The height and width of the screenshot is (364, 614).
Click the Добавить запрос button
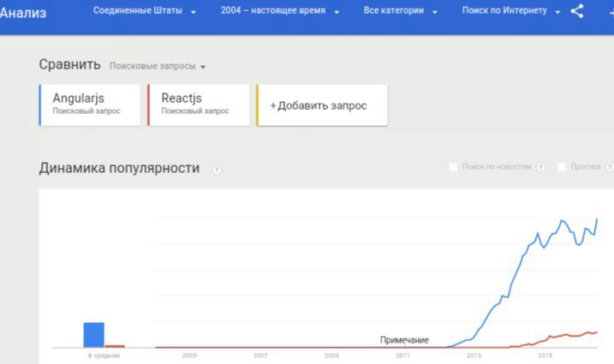(x=322, y=105)
